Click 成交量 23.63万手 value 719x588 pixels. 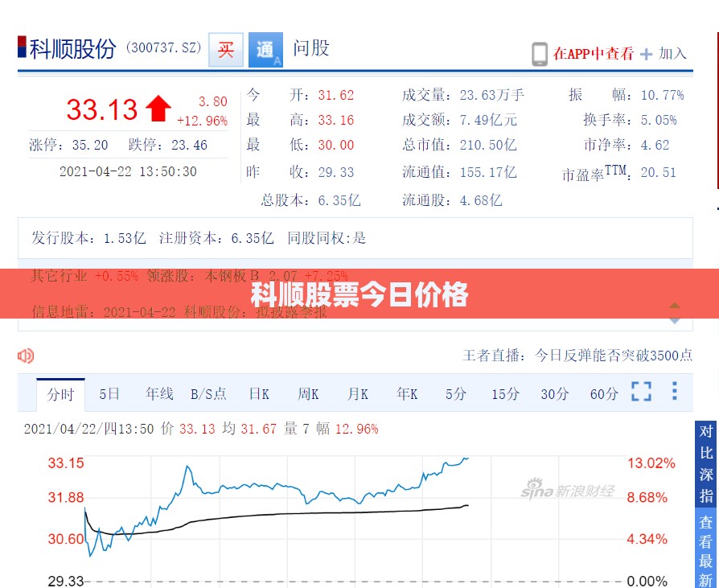pos(492,96)
